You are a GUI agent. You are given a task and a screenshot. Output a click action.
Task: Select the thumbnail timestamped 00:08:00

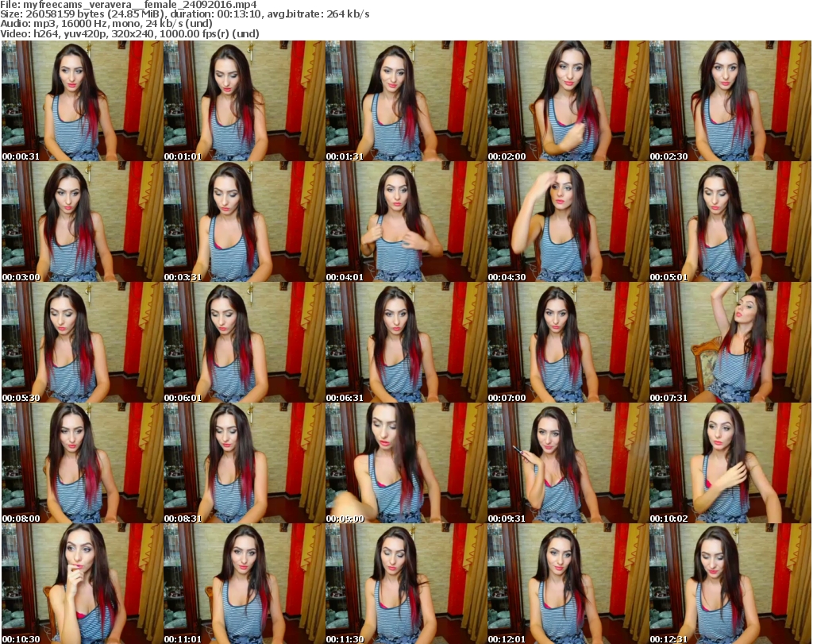82,463
